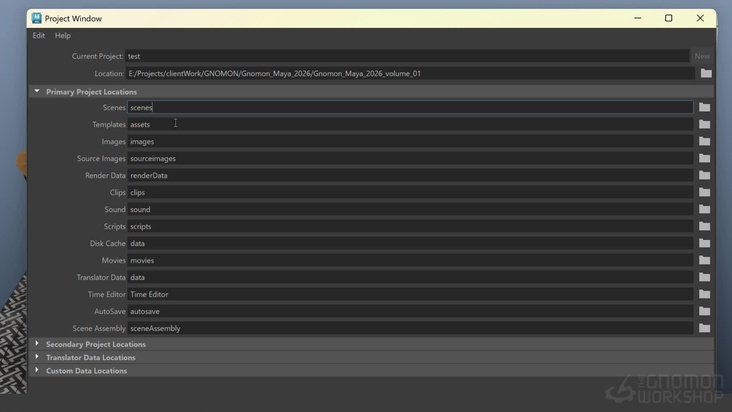Viewport: 732px width, 412px height.
Task: Open folder browser for Source Images row
Action: (704, 158)
